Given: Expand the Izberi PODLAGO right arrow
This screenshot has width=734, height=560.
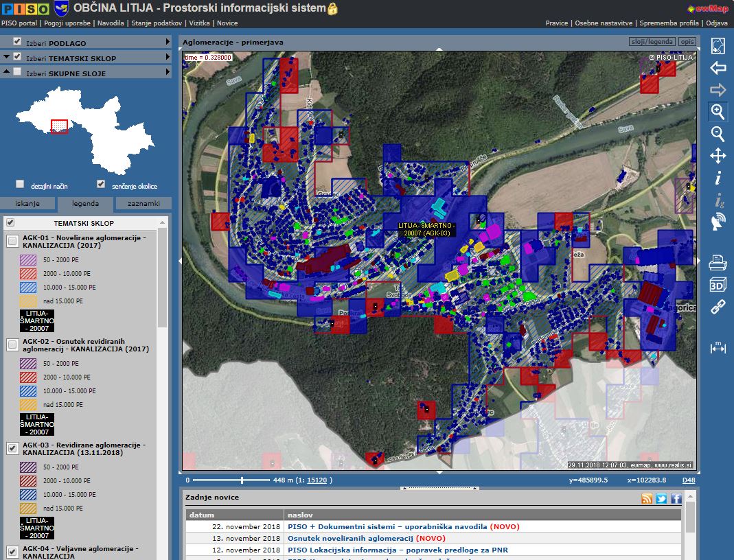Looking at the screenshot, I should tap(167, 43).
